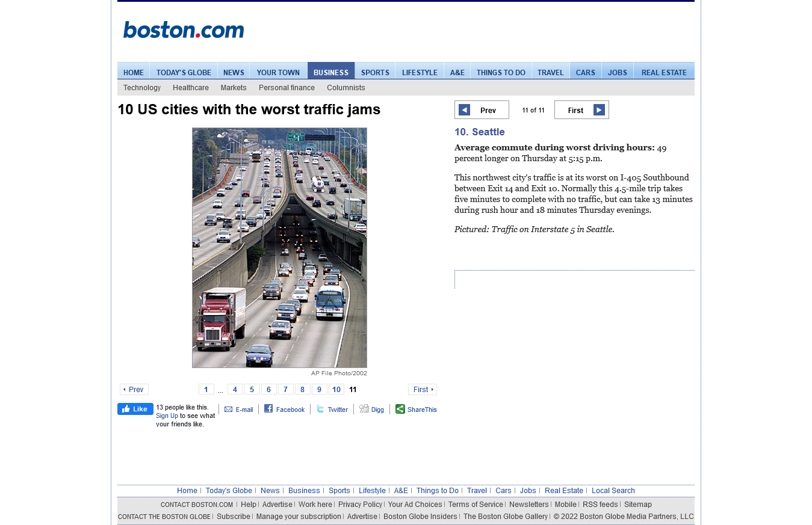Screen dimensions: 812x525
Task: Click the green ShareThis icon
Action: [400, 409]
